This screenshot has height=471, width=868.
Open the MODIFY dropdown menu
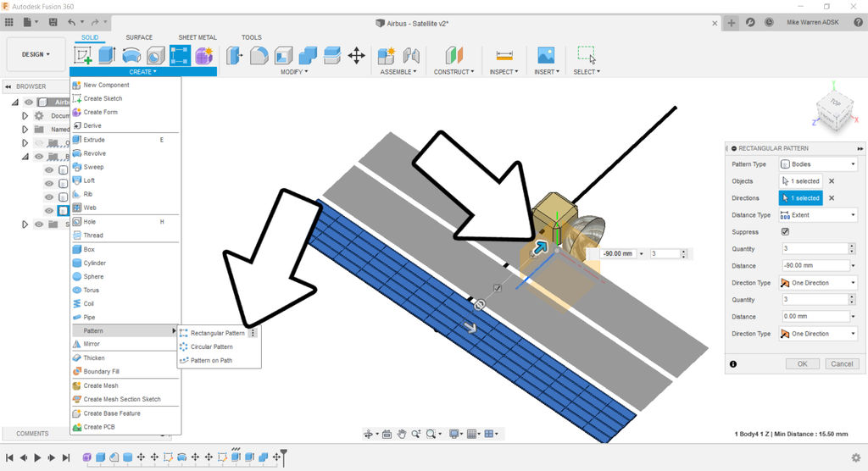tap(294, 72)
